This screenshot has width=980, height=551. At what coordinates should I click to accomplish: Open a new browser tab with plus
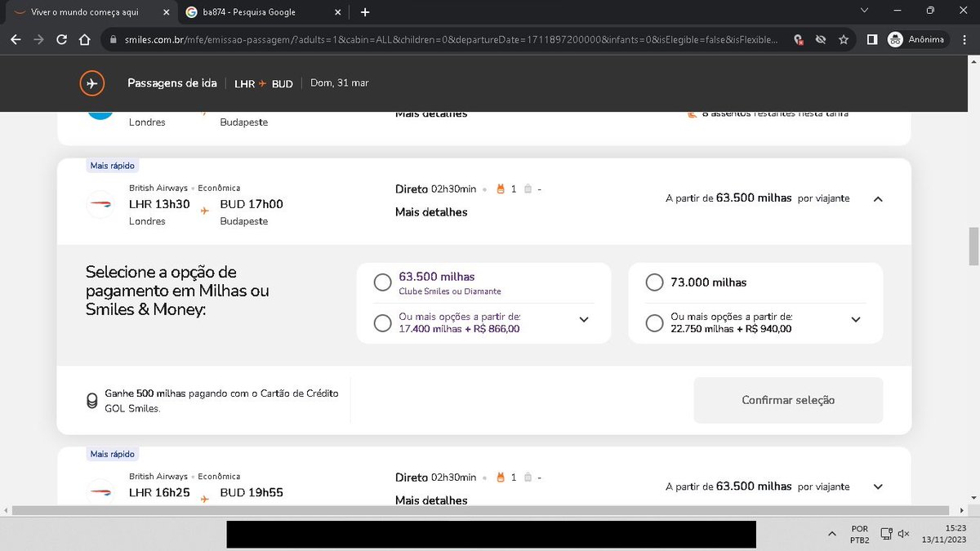pyautogui.click(x=365, y=12)
